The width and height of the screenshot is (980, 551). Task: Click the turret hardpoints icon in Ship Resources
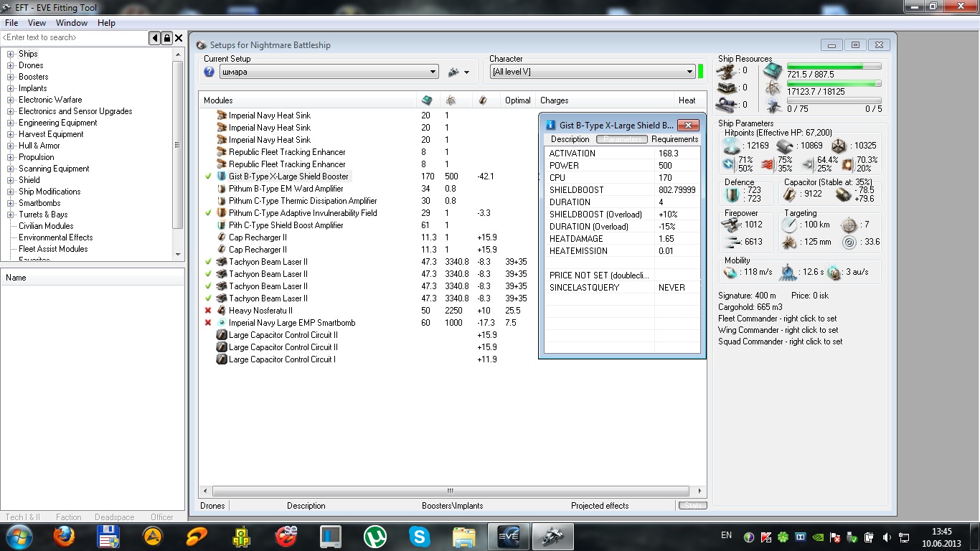(x=727, y=70)
